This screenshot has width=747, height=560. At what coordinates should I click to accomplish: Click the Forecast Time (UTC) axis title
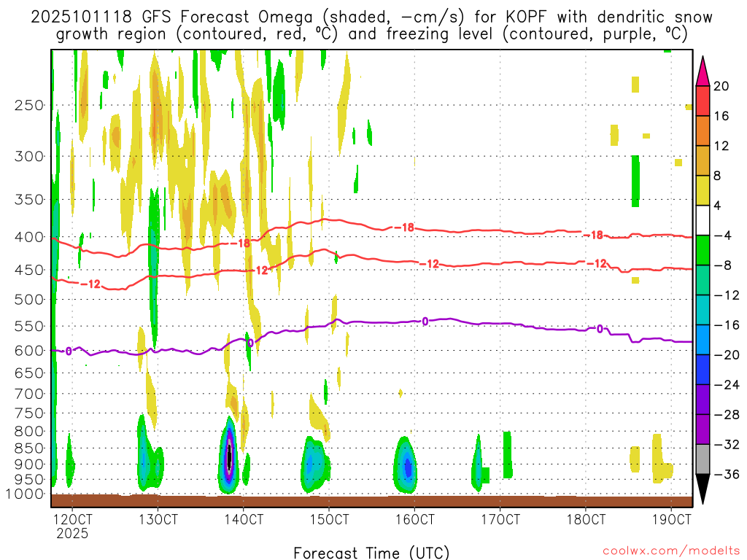coord(371,553)
